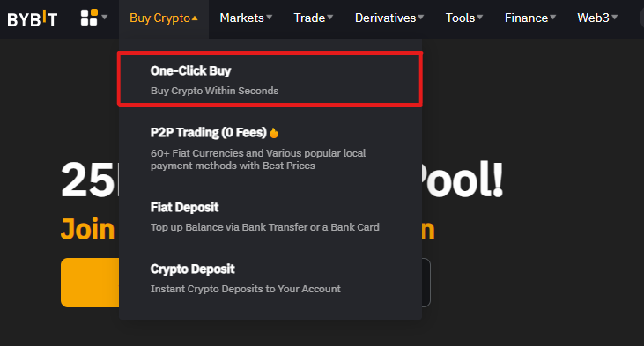The image size is (644, 346).
Task: Select One-Click Buy option
Action: (270, 79)
